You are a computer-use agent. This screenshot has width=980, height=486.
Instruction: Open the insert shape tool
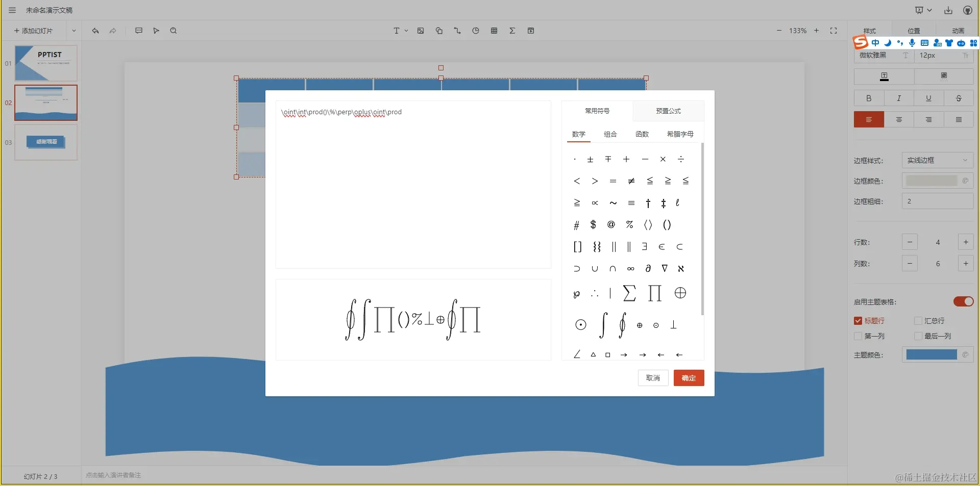pos(439,31)
